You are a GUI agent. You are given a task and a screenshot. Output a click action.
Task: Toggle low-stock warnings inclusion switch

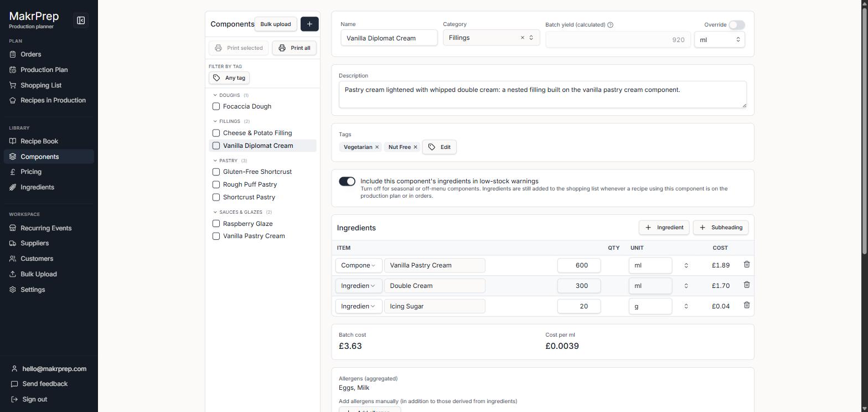(x=347, y=182)
